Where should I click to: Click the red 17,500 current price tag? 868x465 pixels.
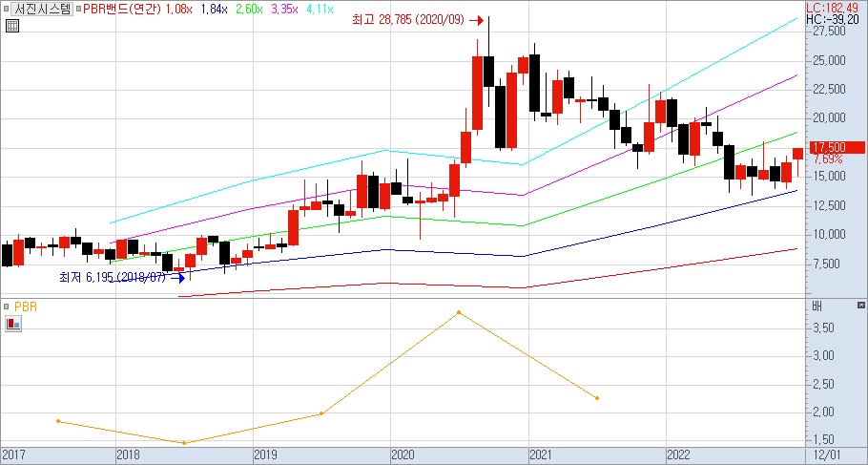[x=836, y=147]
